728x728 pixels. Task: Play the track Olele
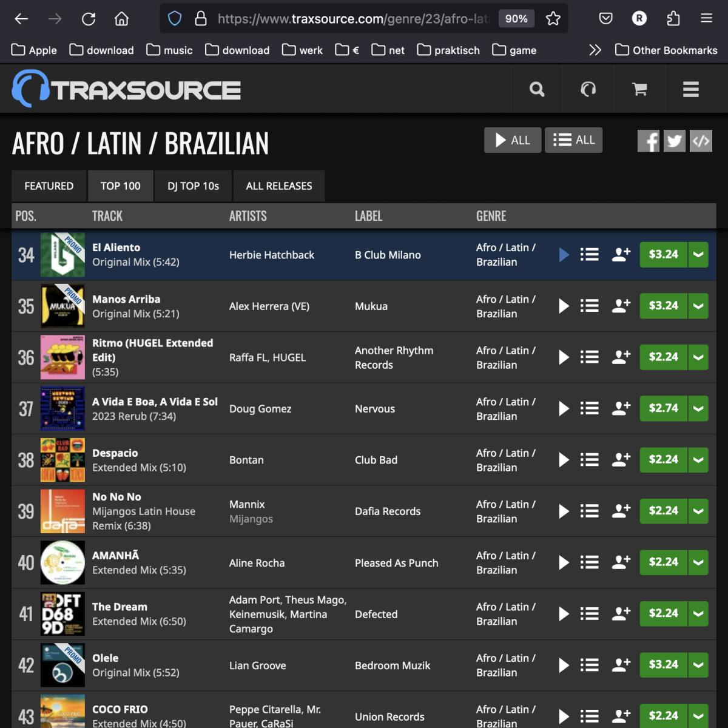(564, 665)
